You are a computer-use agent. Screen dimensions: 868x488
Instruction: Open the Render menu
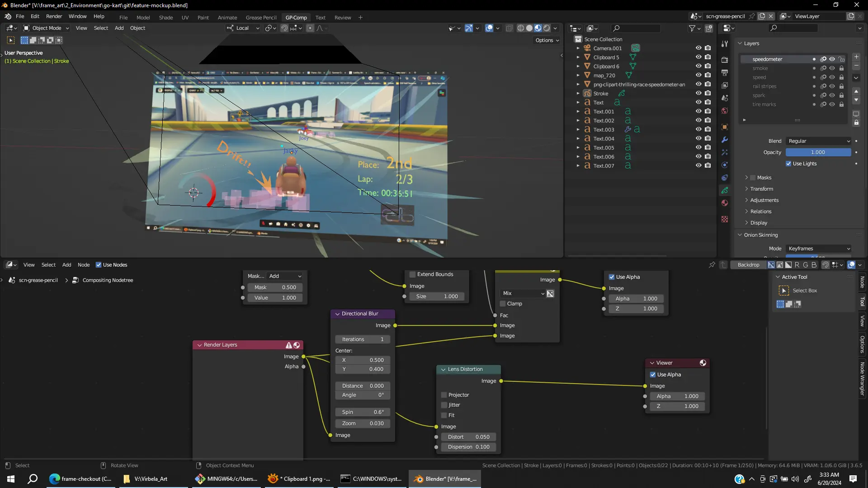coord(54,16)
